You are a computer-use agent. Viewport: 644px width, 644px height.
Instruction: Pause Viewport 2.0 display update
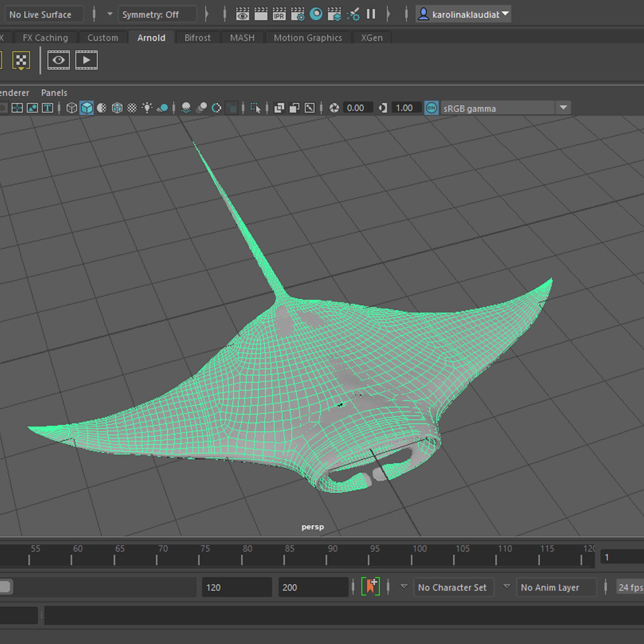(371, 14)
